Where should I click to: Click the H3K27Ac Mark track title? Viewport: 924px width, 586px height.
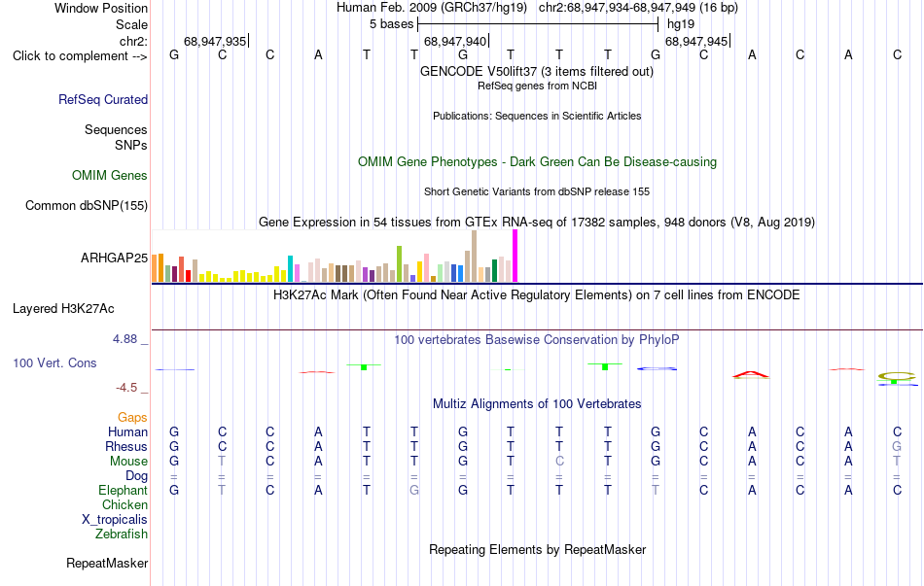coord(537,295)
